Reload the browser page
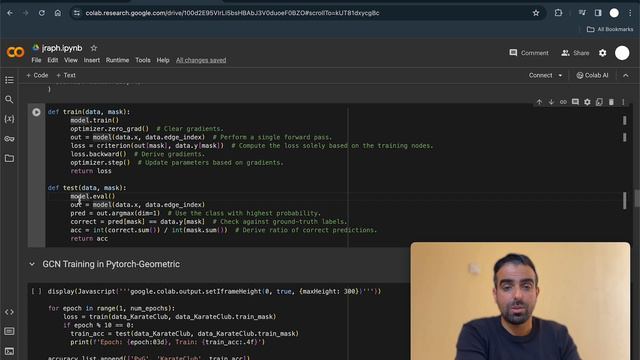The height and width of the screenshot is (360, 640). (x=42, y=13)
